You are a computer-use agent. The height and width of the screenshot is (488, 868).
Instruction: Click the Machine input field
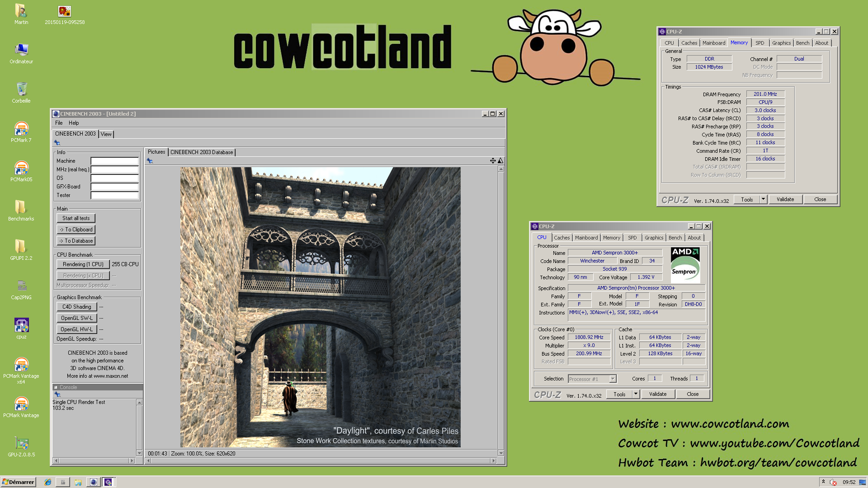coord(114,161)
